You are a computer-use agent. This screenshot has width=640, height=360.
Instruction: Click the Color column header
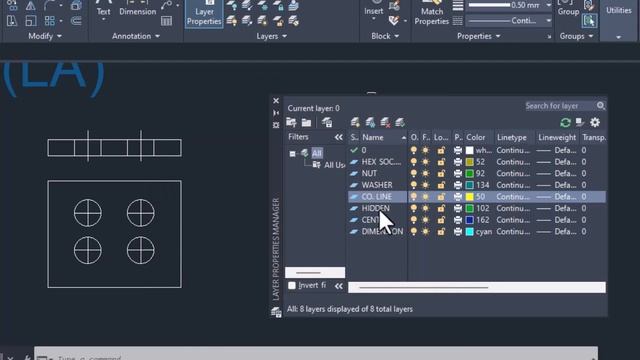pyautogui.click(x=476, y=138)
